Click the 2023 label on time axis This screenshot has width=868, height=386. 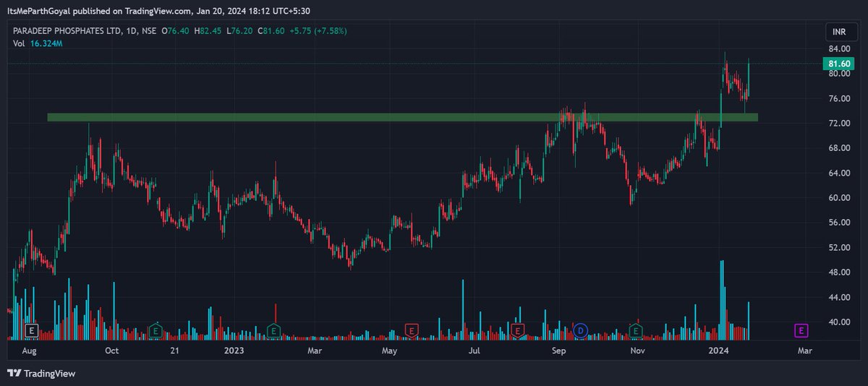(234, 351)
